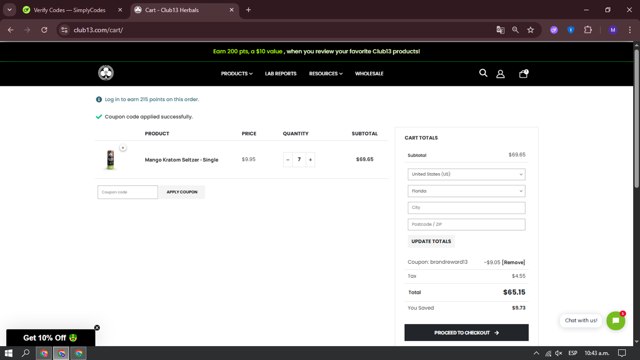The width and height of the screenshot is (640, 360).
Task: Go back in browser history
Action: coord(11,30)
